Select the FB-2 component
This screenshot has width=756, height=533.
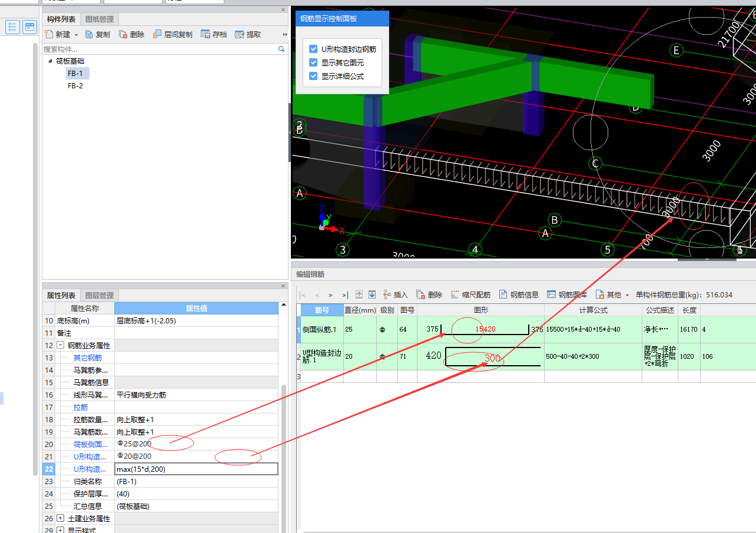point(75,86)
